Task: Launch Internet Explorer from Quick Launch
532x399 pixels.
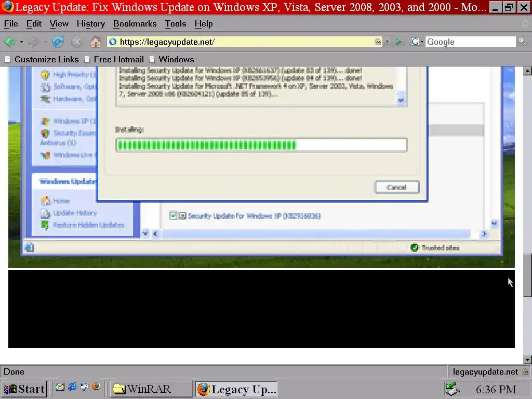Action: (72, 387)
